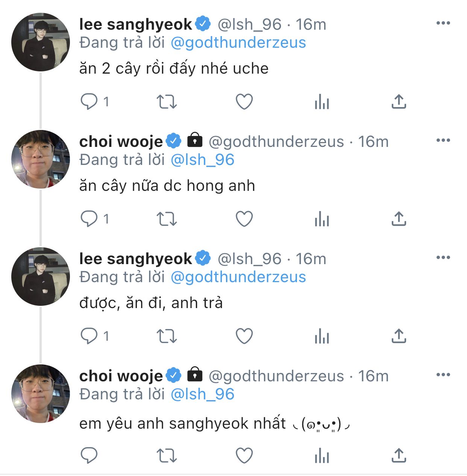
Task: Retweet the first lee sanghyeok tweet
Action: pyautogui.click(x=167, y=101)
